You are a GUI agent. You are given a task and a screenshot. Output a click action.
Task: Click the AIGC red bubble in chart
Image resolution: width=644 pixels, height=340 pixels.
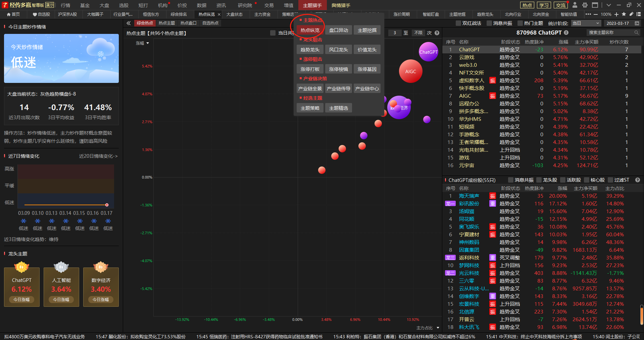[410, 71]
